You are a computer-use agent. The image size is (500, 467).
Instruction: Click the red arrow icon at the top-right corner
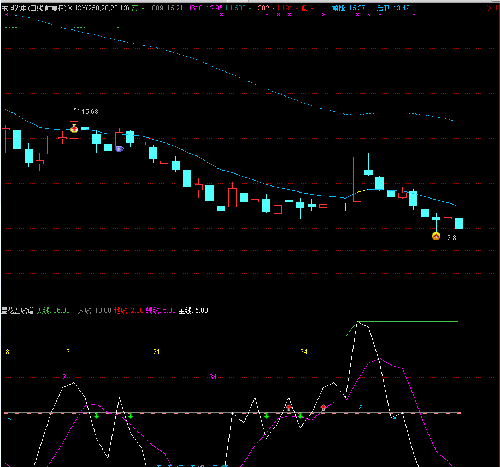click(489, 8)
